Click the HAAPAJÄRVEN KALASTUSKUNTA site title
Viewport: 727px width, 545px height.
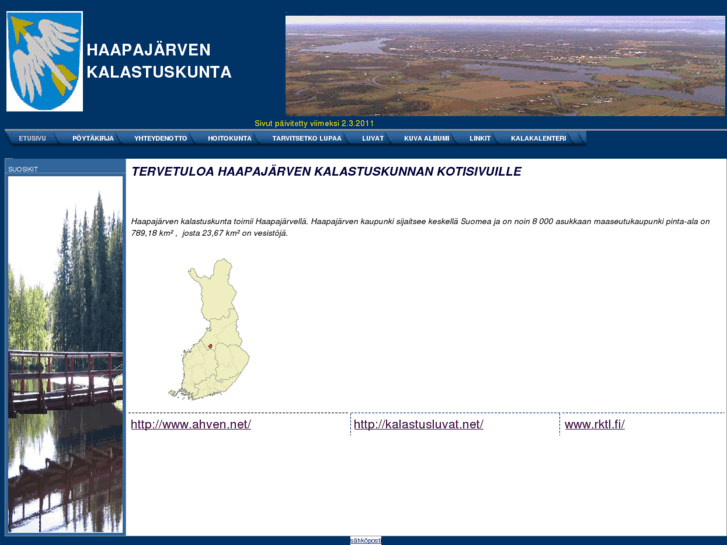coord(159,61)
